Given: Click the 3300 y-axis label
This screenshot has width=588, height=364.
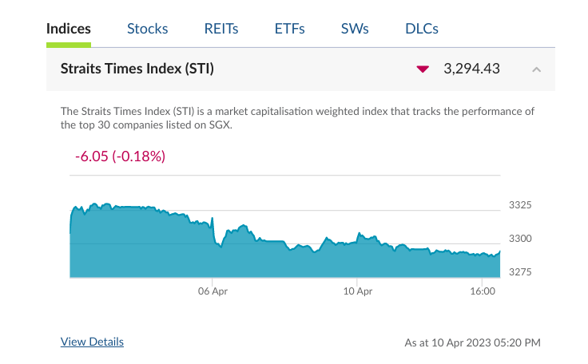Looking at the screenshot, I should (x=520, y=239).
